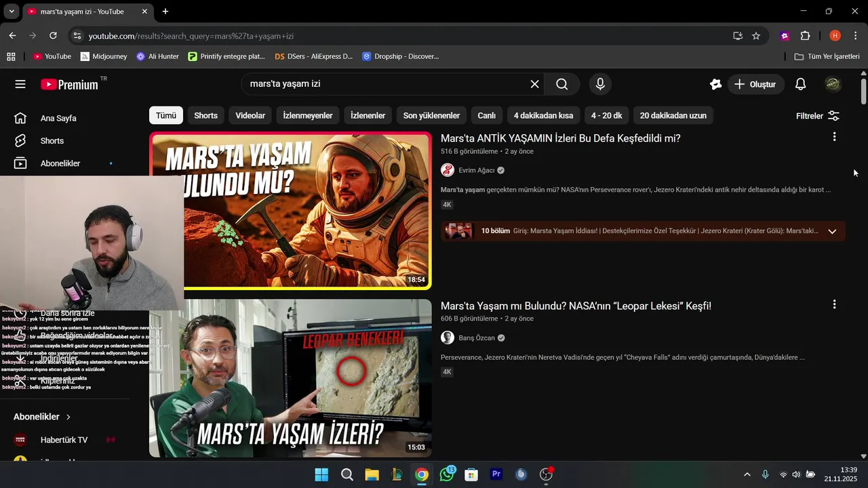Open the tab search dropdown arrow

[12, 12]
